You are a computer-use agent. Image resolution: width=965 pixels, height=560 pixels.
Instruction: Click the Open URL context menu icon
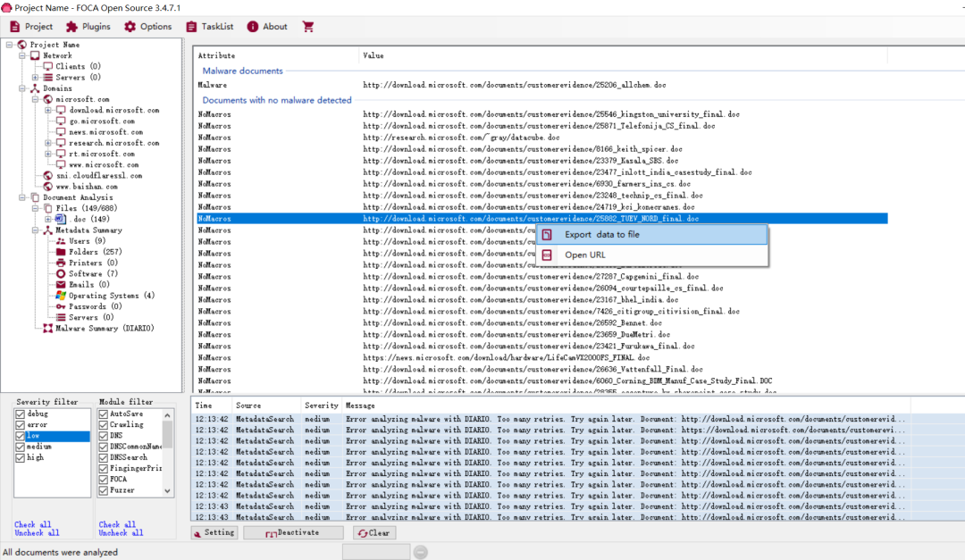pyautogui.click(x=547, y=255)
